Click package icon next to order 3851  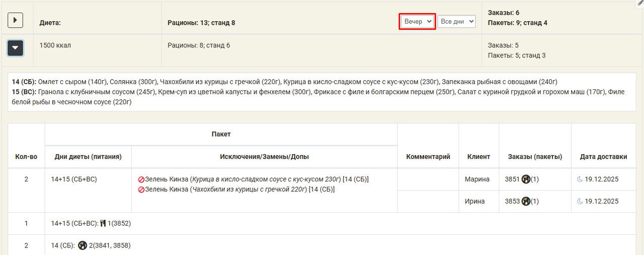click(x=526, y=179)
